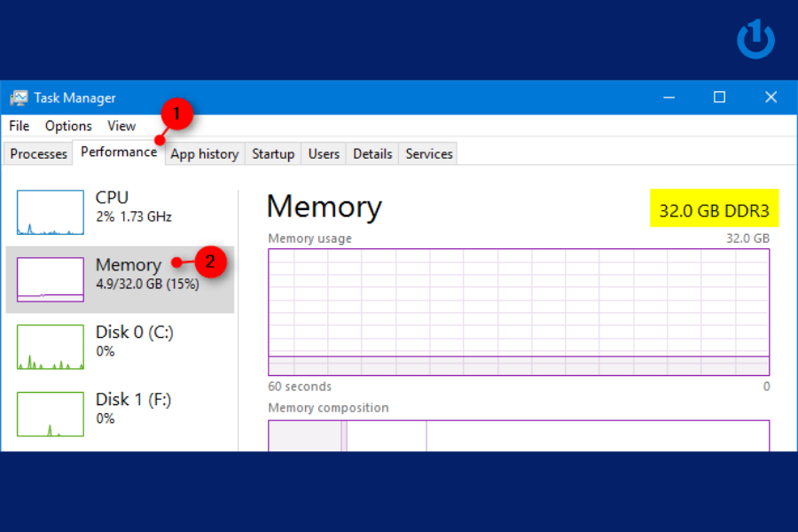Select the Memory graph thumbnail in sidebar
Viewport: 798px width, 532px height.
click(49, 278)
